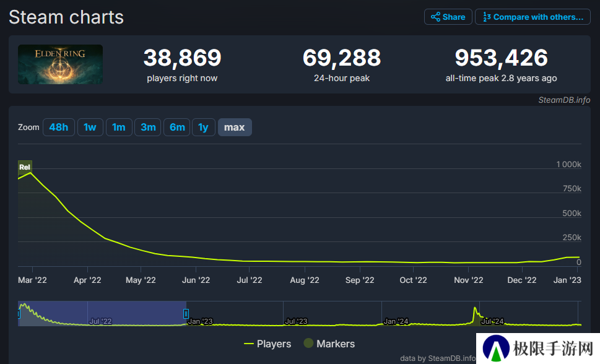
Task: Toggle the Markers series in legend
Action: [x=329, y=344]
